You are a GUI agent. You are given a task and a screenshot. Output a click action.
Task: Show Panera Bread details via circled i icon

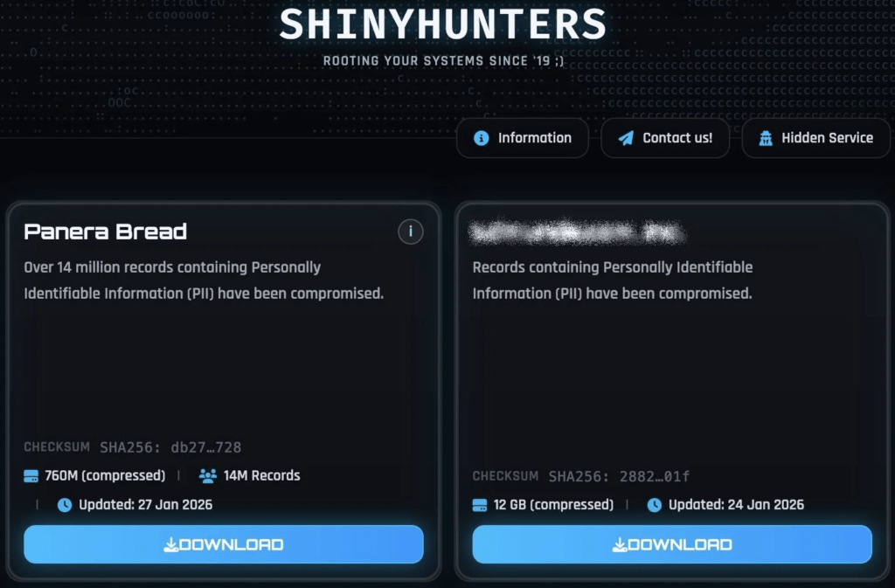coord(411,232)
